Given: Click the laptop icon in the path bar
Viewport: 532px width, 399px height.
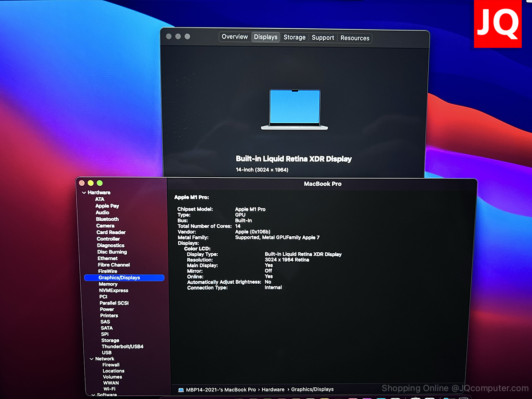Looking at the screenshot, I should (181, 390).
